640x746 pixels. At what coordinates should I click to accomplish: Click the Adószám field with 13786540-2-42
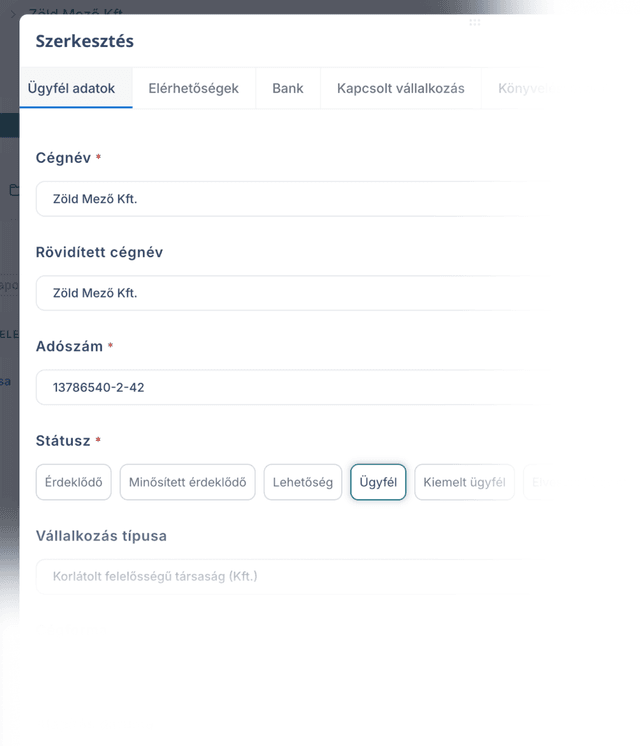tap(295, 387)
